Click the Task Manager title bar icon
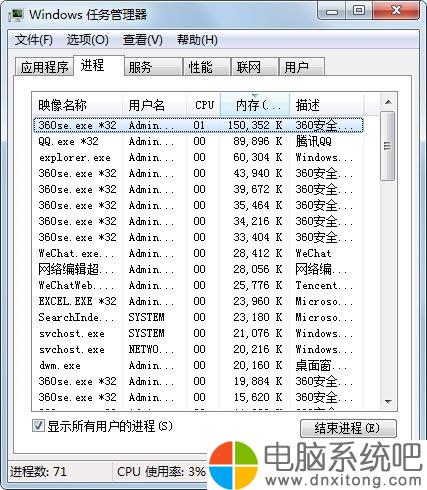Viewport: 427px width, 490px height. (x=16, y=15)
